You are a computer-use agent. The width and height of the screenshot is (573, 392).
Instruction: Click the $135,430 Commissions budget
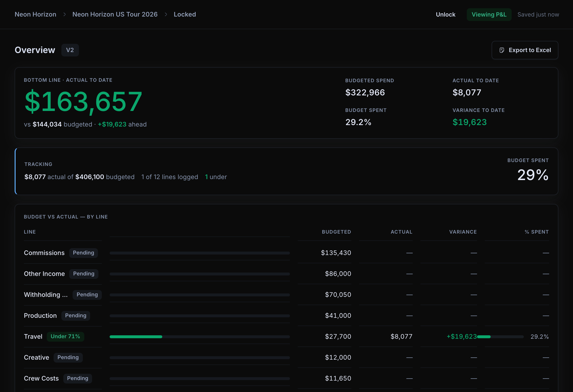336,253
